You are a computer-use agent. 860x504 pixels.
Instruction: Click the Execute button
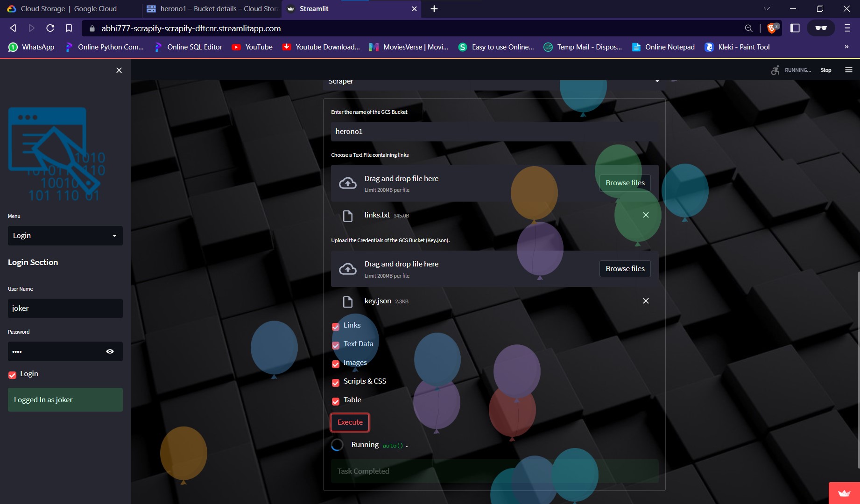click(x=350, y=422)
